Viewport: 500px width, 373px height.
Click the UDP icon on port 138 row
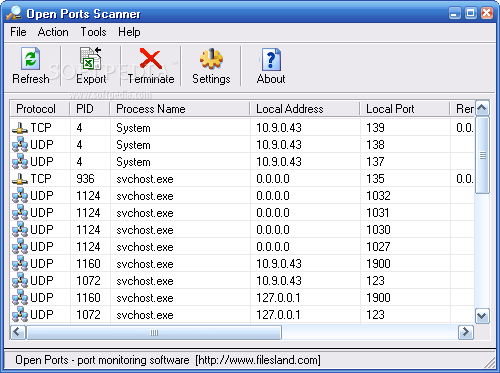(x=20, y=145)
